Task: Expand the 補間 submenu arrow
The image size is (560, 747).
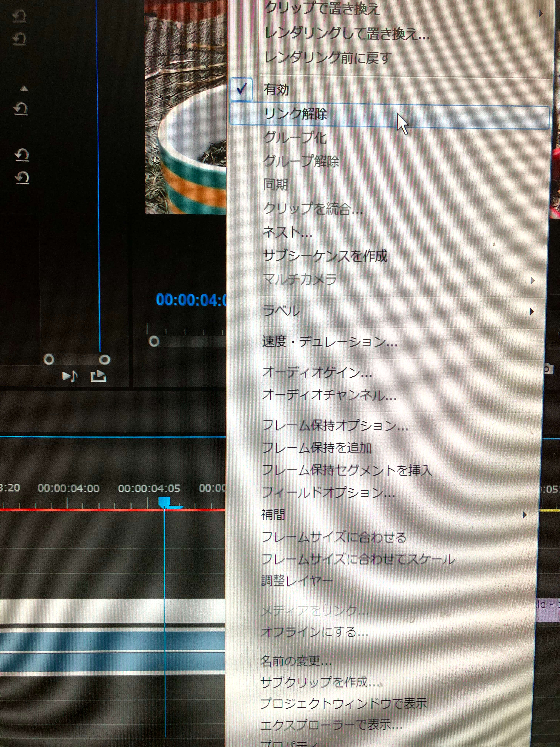Action: [x=525, y=515]
